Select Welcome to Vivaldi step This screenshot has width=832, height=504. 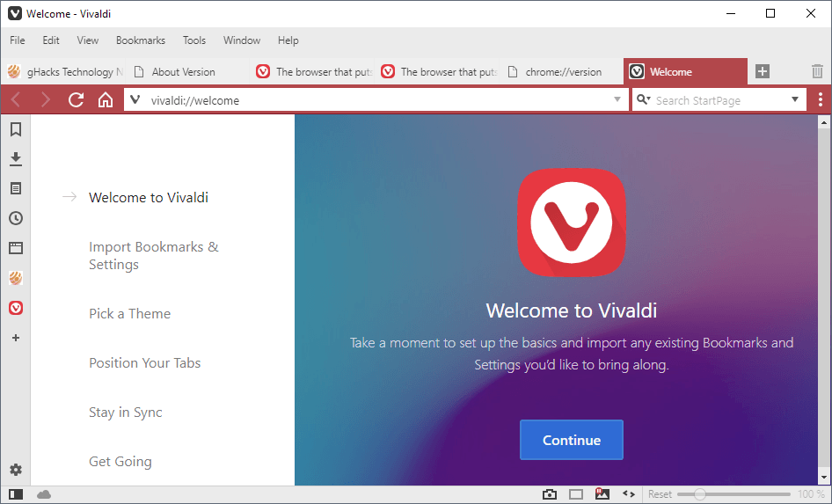point(149,197)
